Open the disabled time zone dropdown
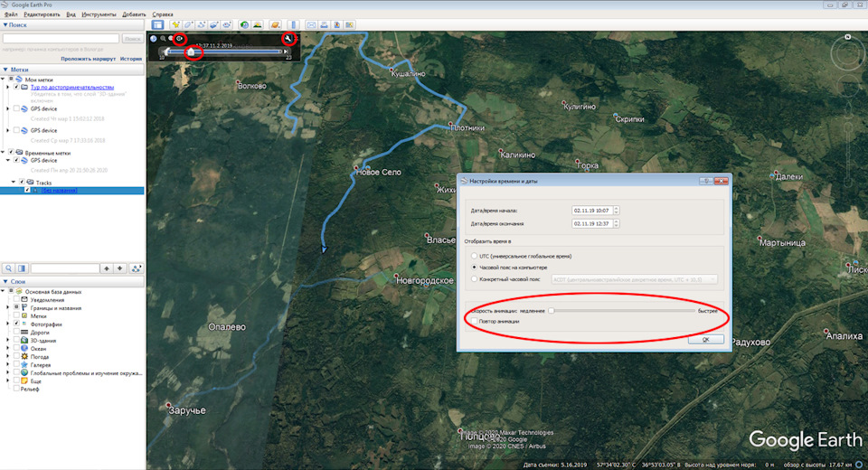Screen dimensions: 868x470 (635, 279)
